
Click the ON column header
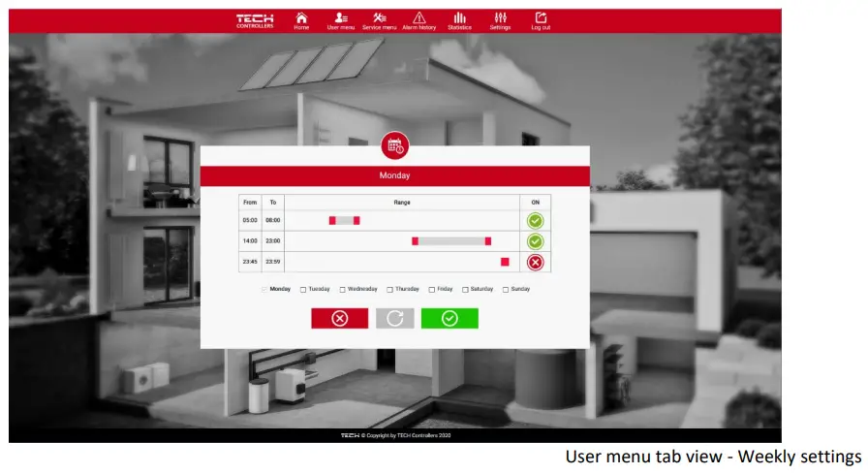pyautogui.click(x=536, y=203)
